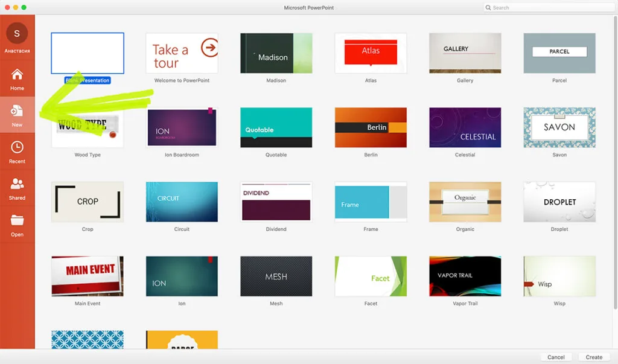Pick the Atlas template thumbnail

point(371,53)
